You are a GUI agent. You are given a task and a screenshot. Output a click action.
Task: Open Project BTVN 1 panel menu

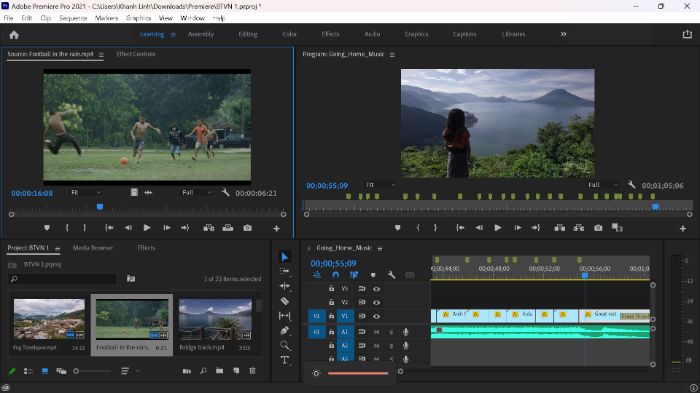57,248
